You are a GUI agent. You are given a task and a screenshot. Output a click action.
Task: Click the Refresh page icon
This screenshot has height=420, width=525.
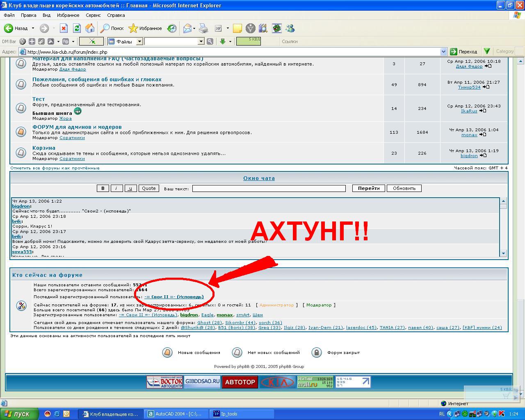click(x=77, y=28)
